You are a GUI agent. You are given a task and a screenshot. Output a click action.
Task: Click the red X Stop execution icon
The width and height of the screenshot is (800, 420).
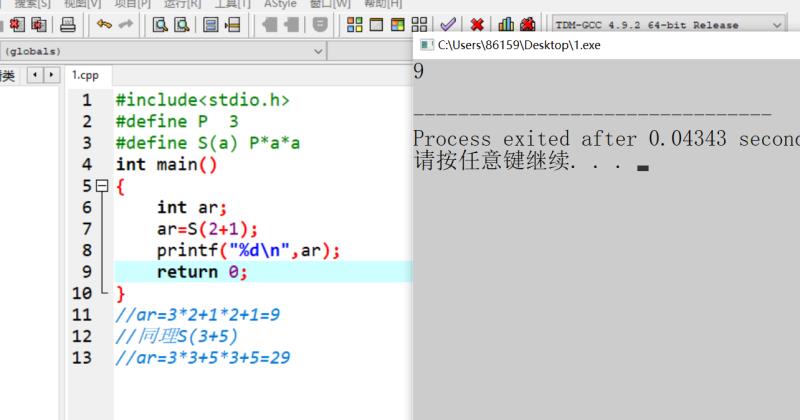point(477,24)
